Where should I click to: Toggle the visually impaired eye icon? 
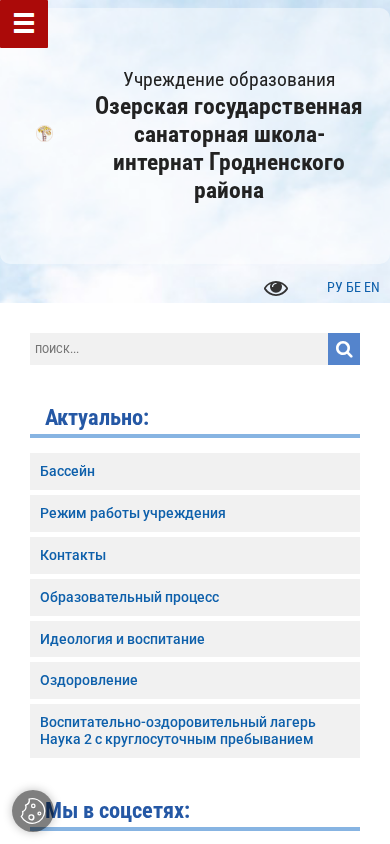(x=276, y=289)
